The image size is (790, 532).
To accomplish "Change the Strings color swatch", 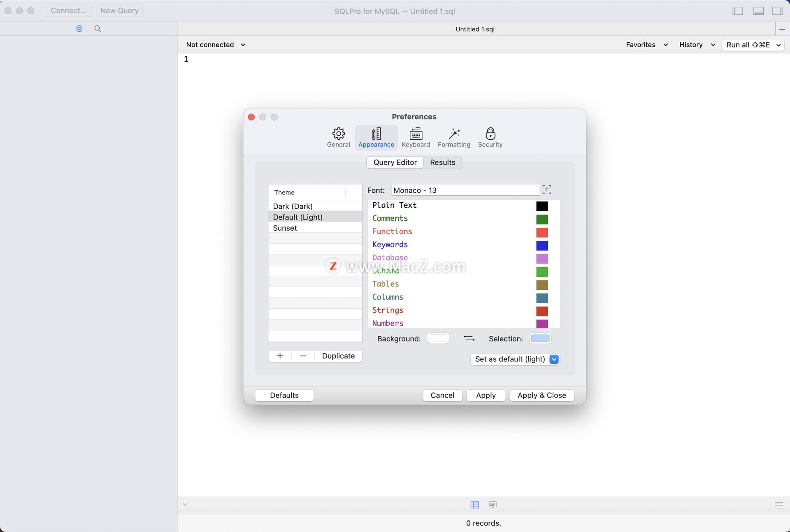I will tap(542, 311).
